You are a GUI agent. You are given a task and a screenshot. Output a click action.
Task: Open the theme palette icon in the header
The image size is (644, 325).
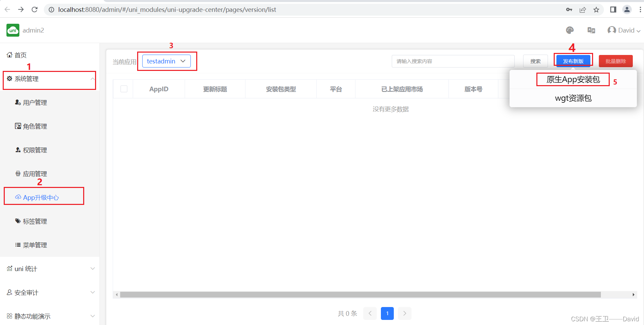(x=570, y=30)
